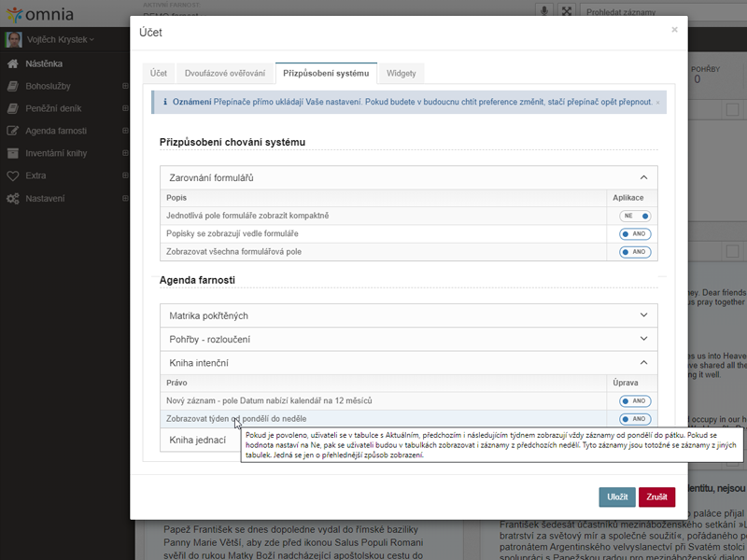Screen dimensions: 747x560
Task: Toggle 'Jednotlivá pole formuláře zobrazit kompaktně' switch
Action: coord(635,216)
